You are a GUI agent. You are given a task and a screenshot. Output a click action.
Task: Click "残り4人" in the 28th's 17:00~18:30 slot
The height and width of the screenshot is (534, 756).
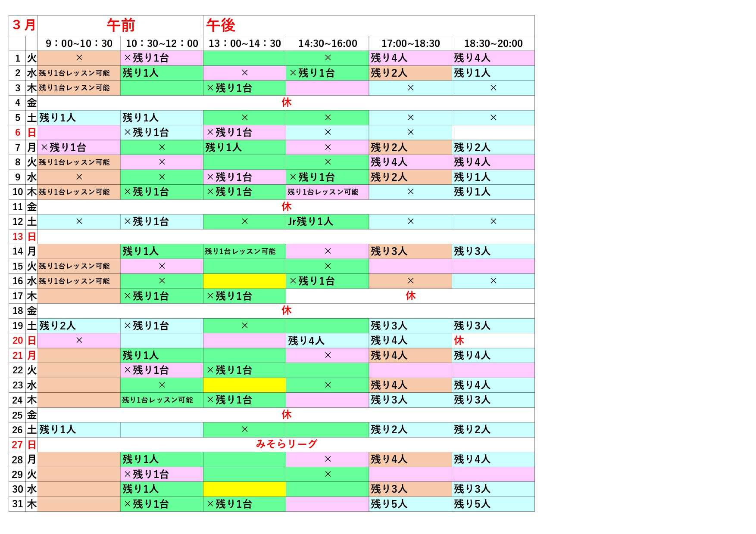click(389, 459)
